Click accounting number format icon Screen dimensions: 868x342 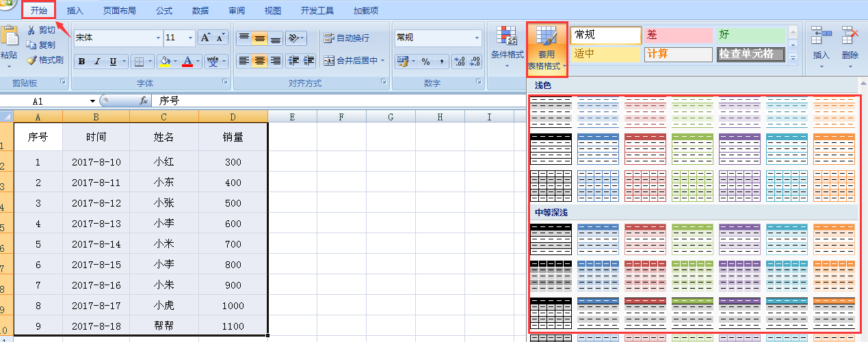pyautogui.click(x=402, y=62)
